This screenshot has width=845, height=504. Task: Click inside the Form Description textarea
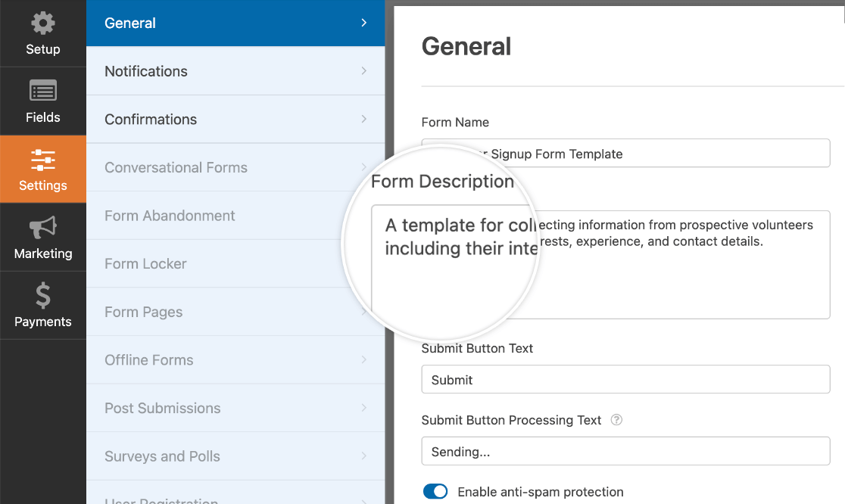coord(625,264)
